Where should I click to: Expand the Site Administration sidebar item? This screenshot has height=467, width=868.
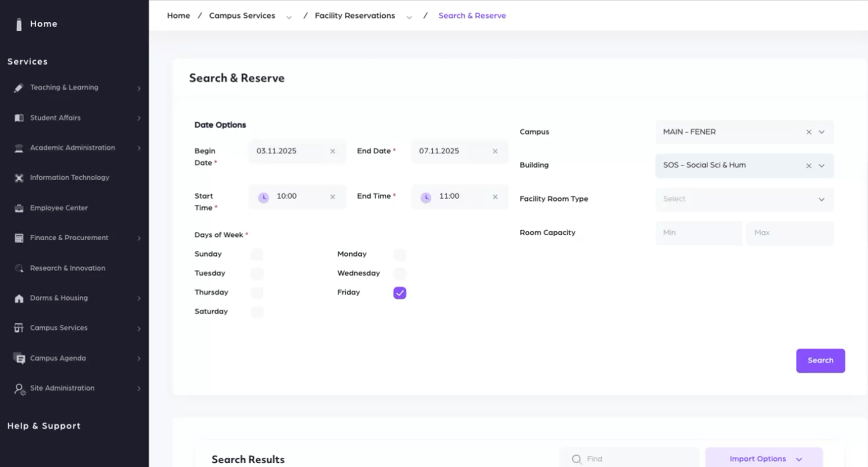point(62,388)
